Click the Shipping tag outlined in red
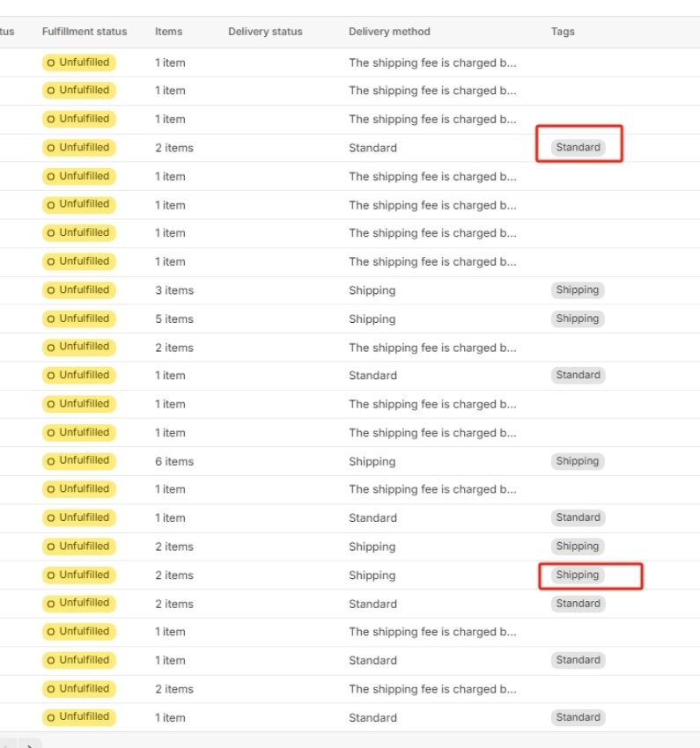The width and height of the screenshot is (700, 748). pos(578,576)
